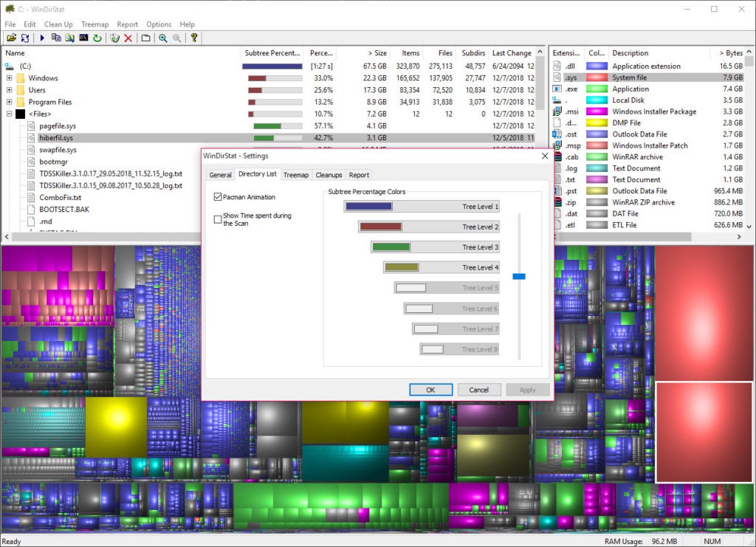Image resolution: width=756 pixels, height=547 pixels.
Task: Click the pagefile.sys file icon
Action: [x=31, y=125]
